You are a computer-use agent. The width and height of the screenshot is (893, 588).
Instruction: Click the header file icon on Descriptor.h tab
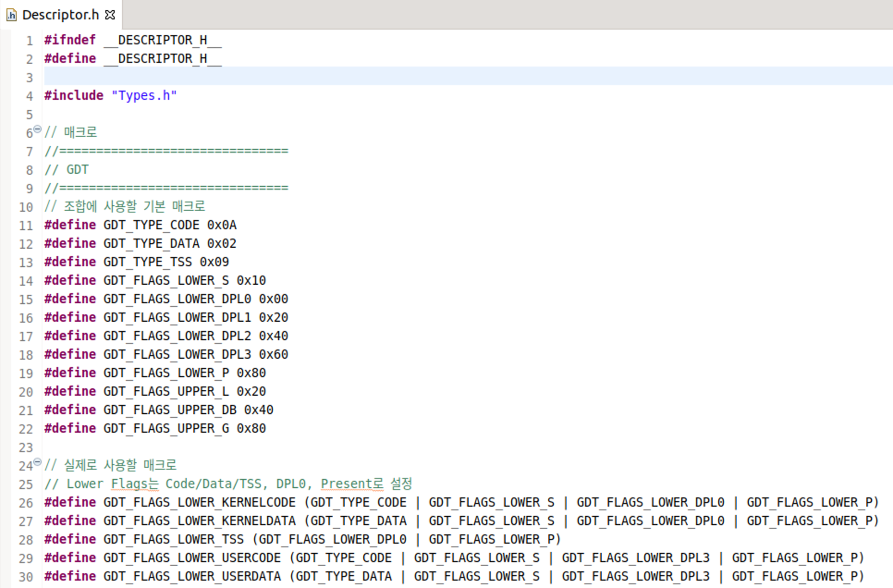click(12, 15)
